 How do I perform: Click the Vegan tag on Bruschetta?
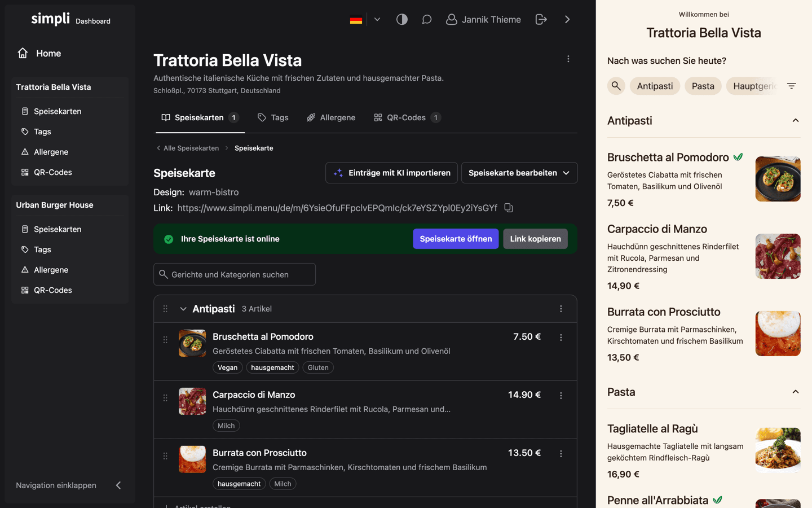[x=228, y=367]
